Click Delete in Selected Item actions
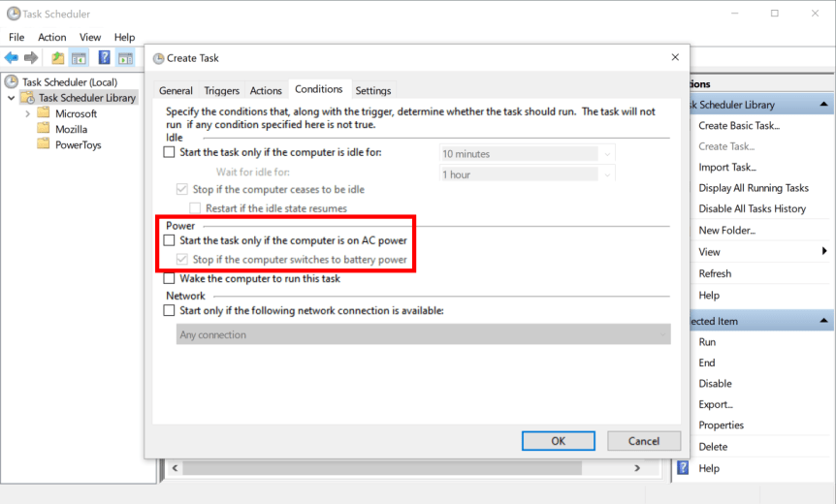 [x=713, y=447]
